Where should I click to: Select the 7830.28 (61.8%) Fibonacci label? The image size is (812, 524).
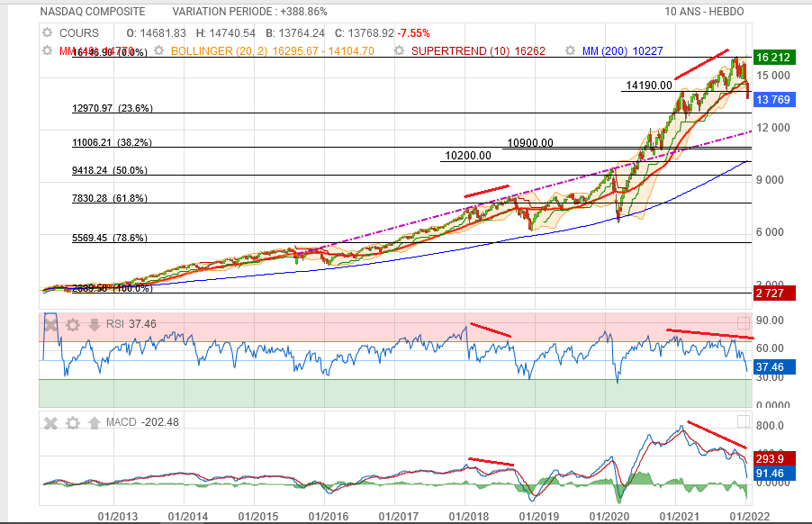tap(110, 198)
